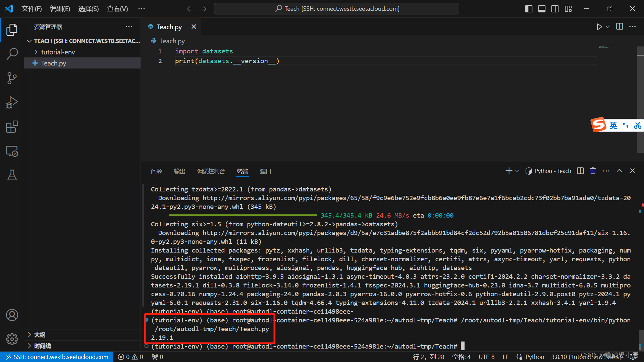Switch to the 输出 output tab
Image resolution: width=644 pixels, height=362 pixels.
tap(180, 171)
